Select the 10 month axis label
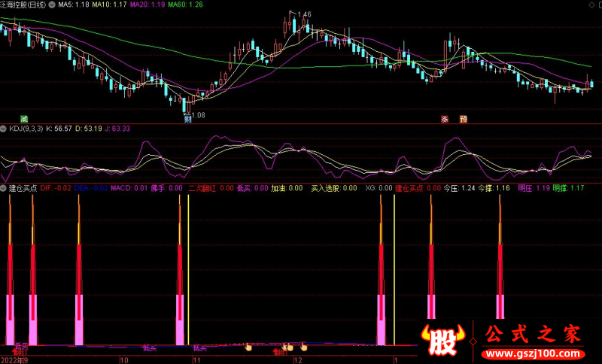This screenshot has width=602, height=364. [123, 360]
